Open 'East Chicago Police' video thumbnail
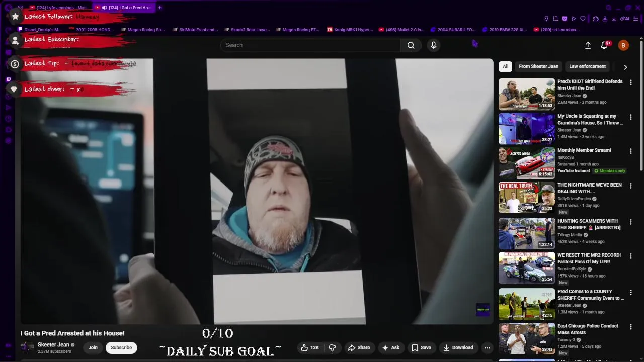This screenshot has width=644, height=362. [x=527, y=338]
